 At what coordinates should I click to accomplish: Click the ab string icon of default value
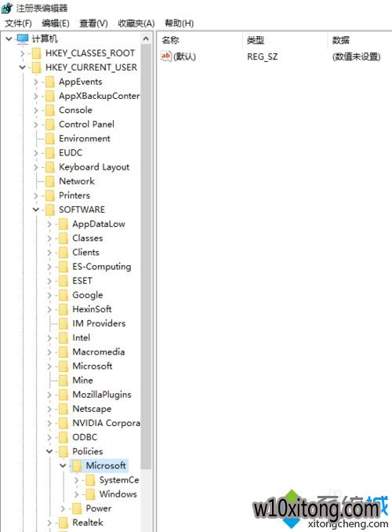tap(166, 56)
